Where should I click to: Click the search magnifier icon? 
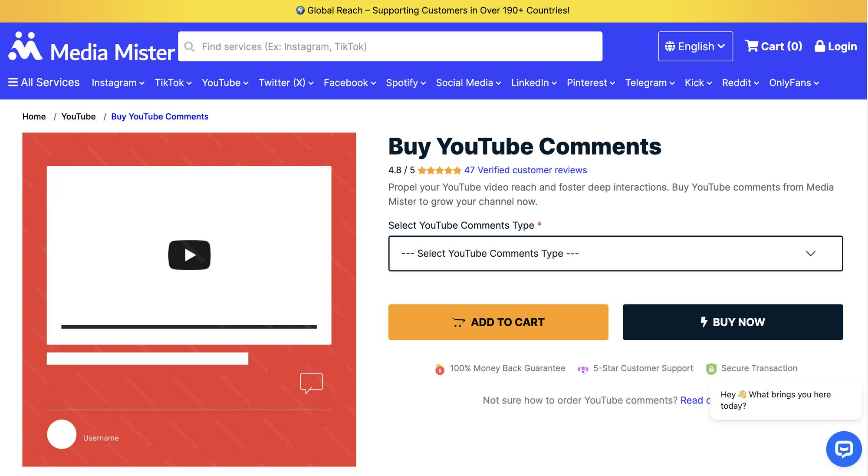click(x=190, y=46)
